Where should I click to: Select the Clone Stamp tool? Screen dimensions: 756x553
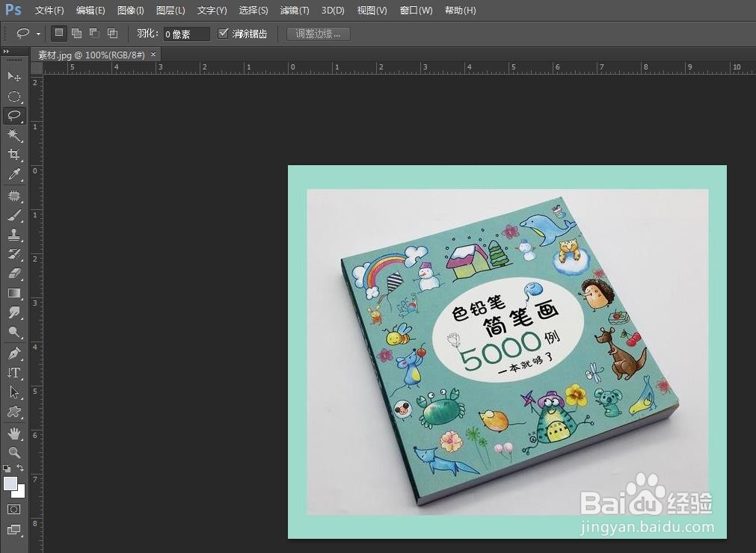click(14, 235)
